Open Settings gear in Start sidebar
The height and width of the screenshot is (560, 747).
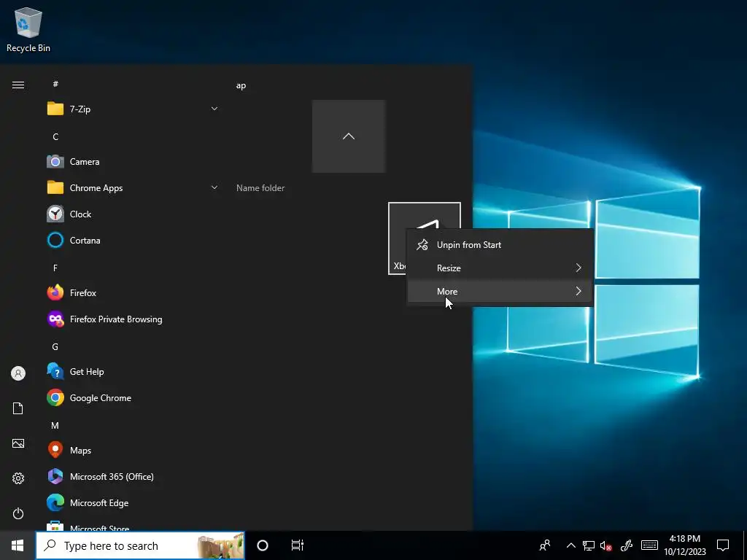(18, 478)
